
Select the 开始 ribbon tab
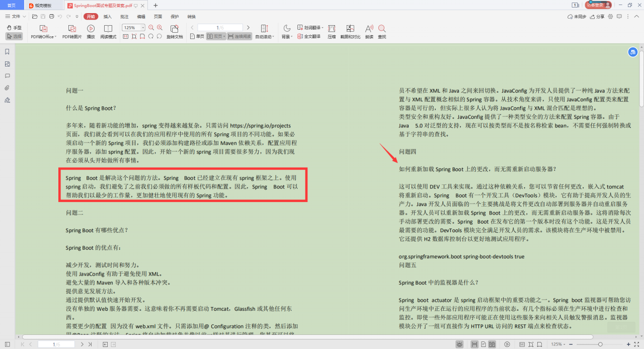point(91,16)
